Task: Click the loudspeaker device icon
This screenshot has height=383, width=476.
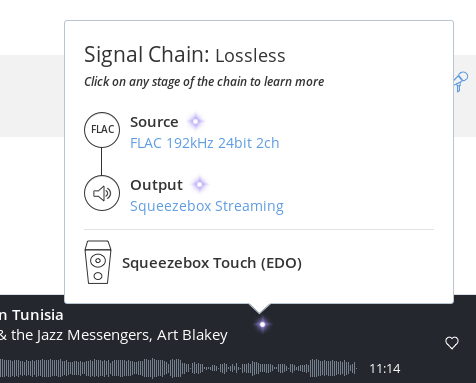Action: [x=98, y=262]
